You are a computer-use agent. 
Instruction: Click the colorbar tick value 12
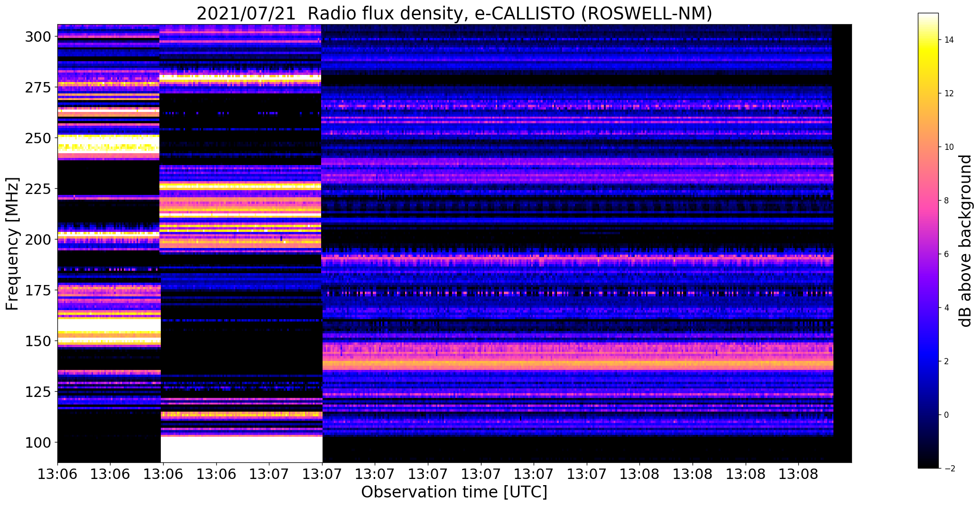[x=949, y=93]
